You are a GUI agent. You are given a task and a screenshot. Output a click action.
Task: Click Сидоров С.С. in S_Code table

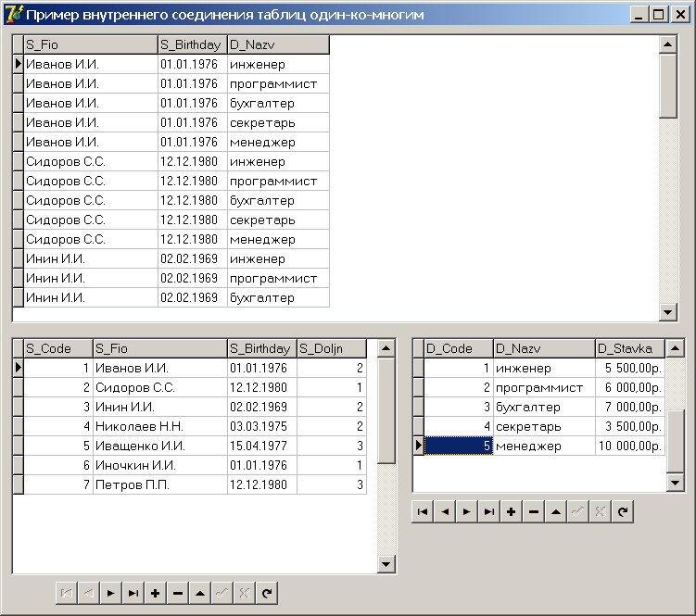[x=159, y=387]
